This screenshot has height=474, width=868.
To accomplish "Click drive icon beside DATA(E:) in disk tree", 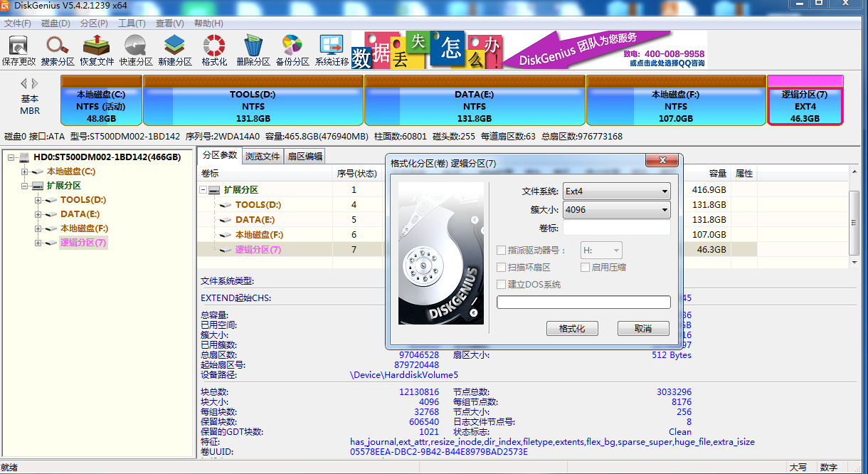I will pos(51,214).
